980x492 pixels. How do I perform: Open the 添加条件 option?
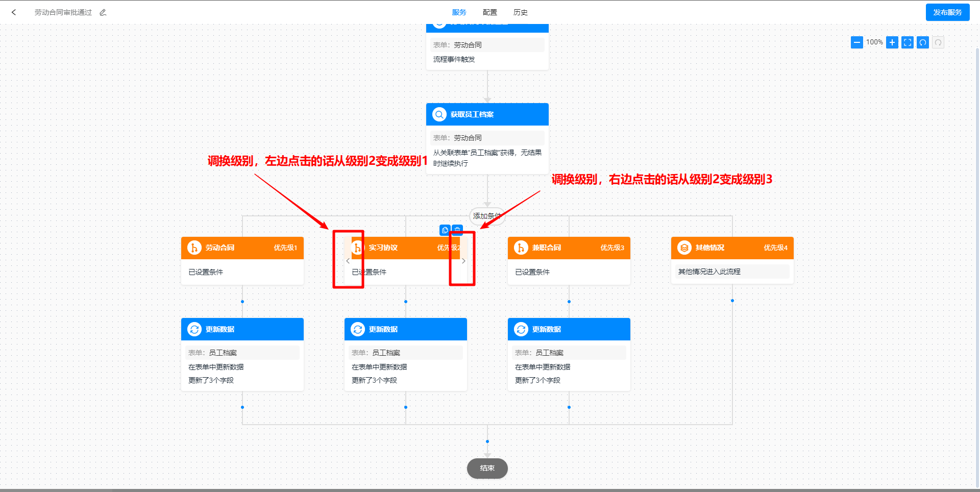tap(487, 216)
